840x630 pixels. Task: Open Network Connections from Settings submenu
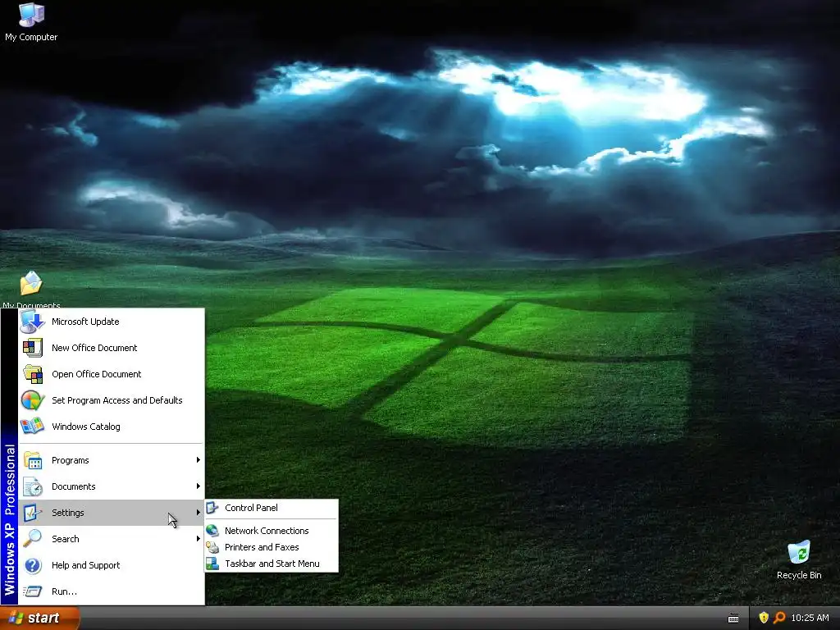pos(272,531)
